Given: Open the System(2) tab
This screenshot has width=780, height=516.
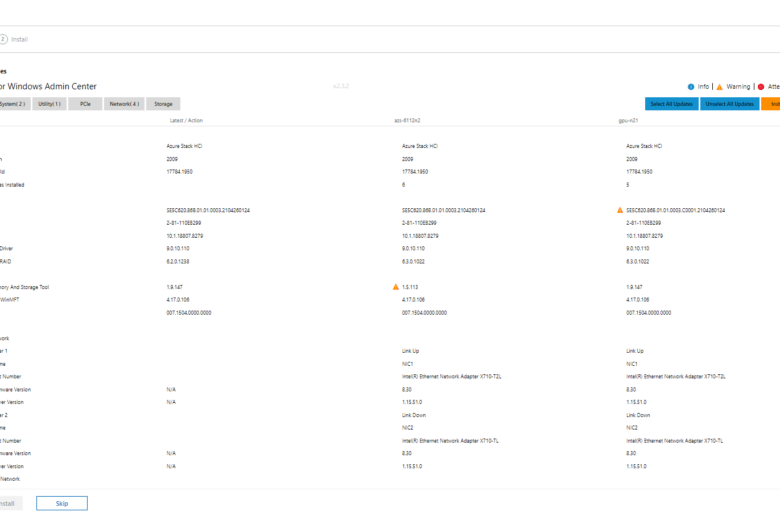Looking at the screenshot, I should (14, 104).
